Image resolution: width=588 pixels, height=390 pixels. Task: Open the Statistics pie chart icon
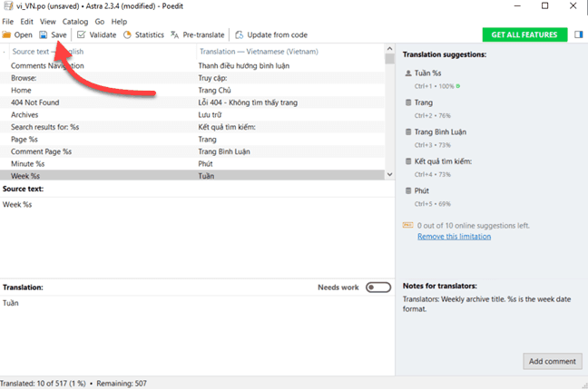point(127,34)
